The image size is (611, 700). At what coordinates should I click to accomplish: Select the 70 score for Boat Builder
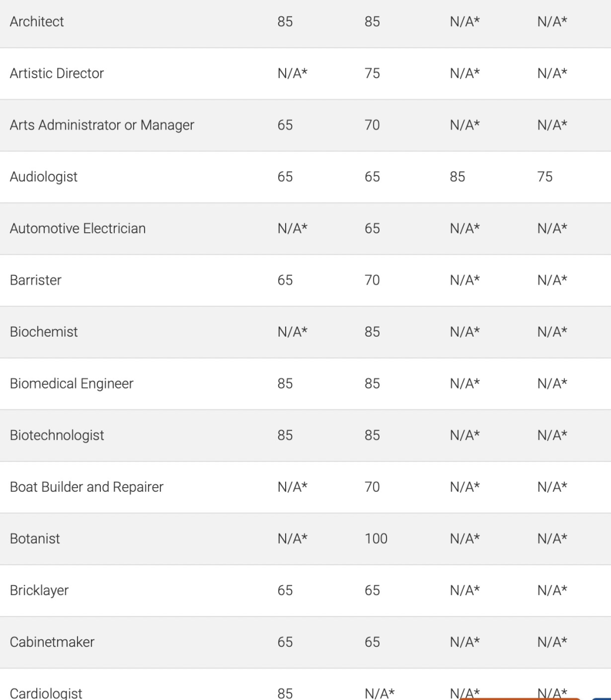click(372, 487)
